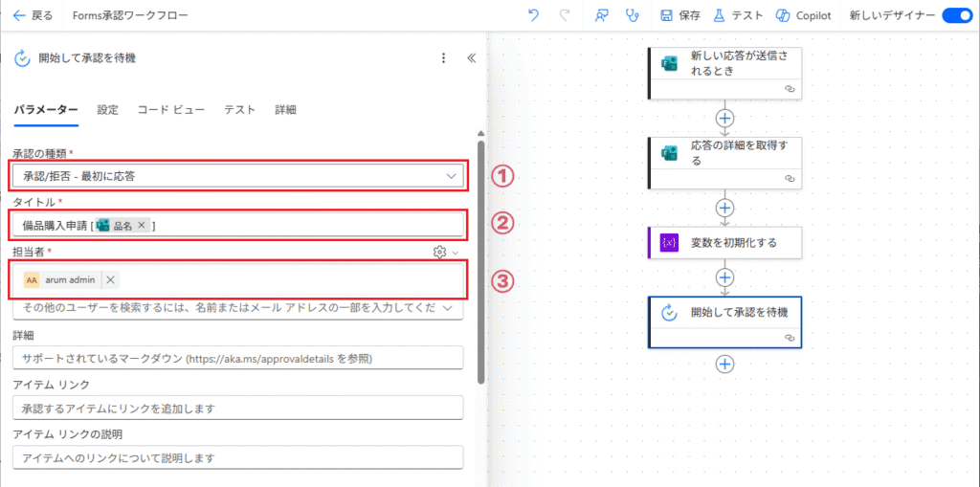Click the arum admin user chip

point(70,280)
